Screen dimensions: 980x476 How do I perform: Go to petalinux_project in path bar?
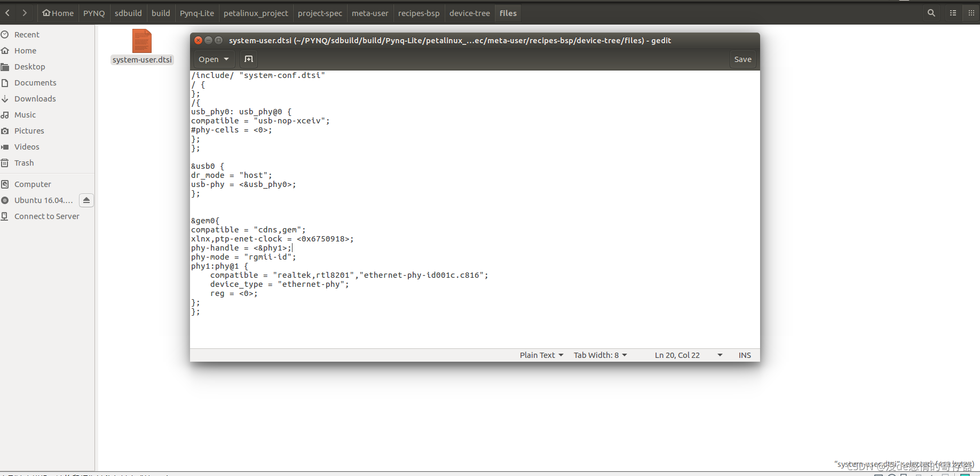click(256, 13)
